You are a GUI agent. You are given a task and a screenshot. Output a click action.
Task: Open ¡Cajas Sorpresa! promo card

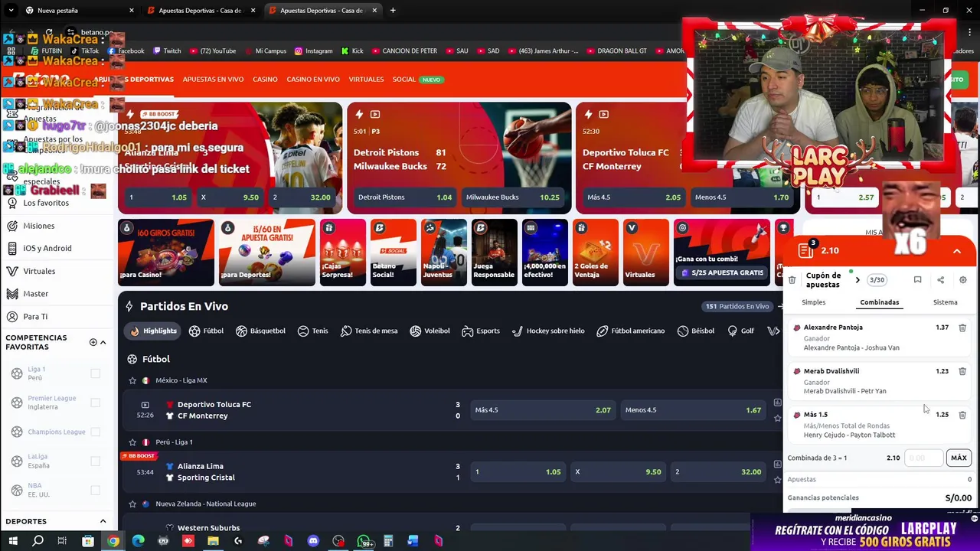[x=343, y=253]
